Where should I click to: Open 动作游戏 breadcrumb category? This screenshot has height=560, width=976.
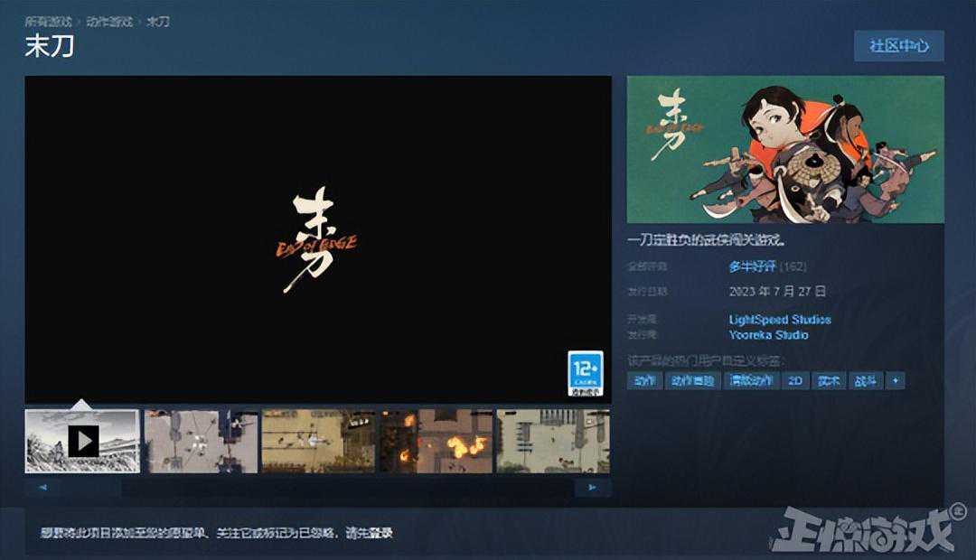[109, 21]
